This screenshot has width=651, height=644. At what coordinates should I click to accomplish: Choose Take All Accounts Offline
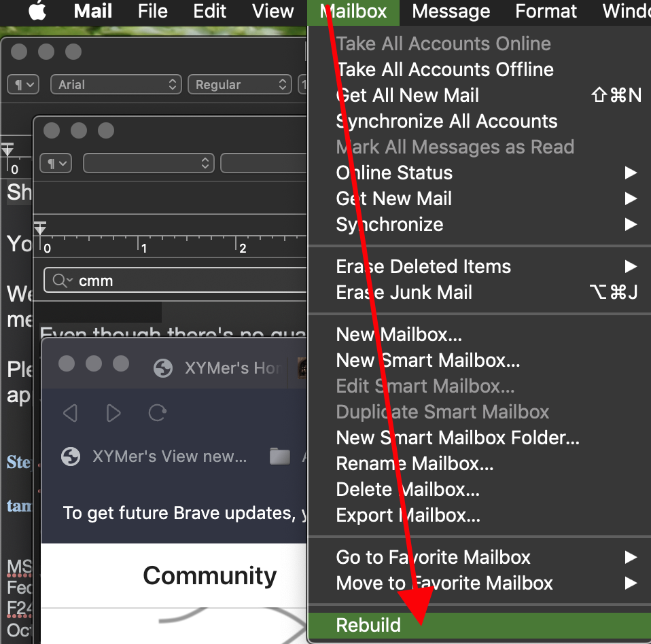click(x=480, y=69)
